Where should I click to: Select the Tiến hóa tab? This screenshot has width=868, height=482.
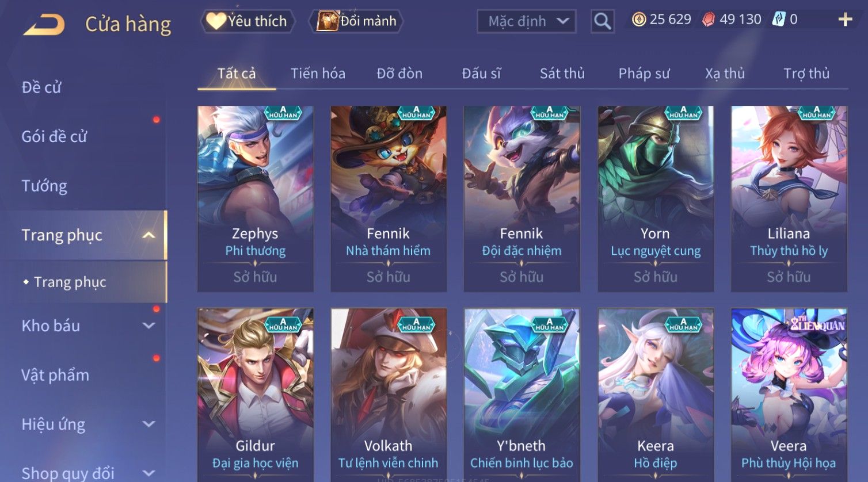318,74
